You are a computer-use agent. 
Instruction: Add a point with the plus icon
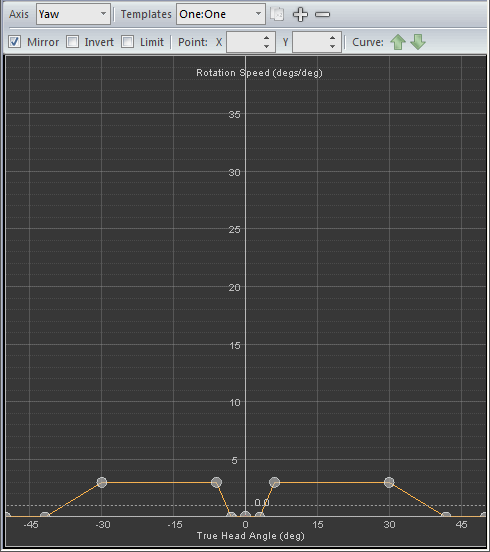300,14
